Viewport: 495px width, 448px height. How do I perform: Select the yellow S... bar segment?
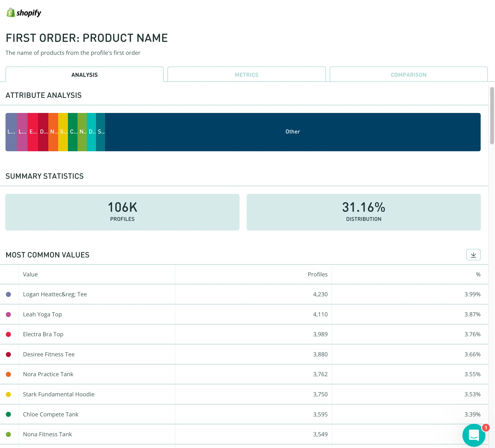(x=63, y=132)
